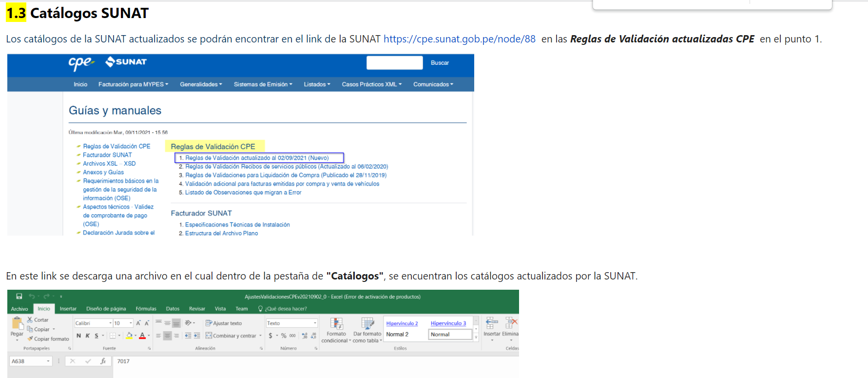Switch to the Diseño de página tab
The width and height of the screenshot is (868, 378).
tap(106, 309)
